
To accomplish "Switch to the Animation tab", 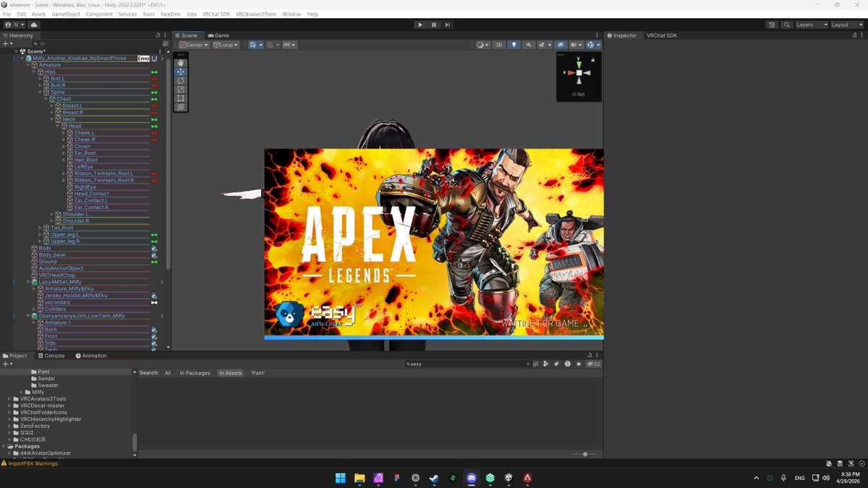I will click(90, 356).
